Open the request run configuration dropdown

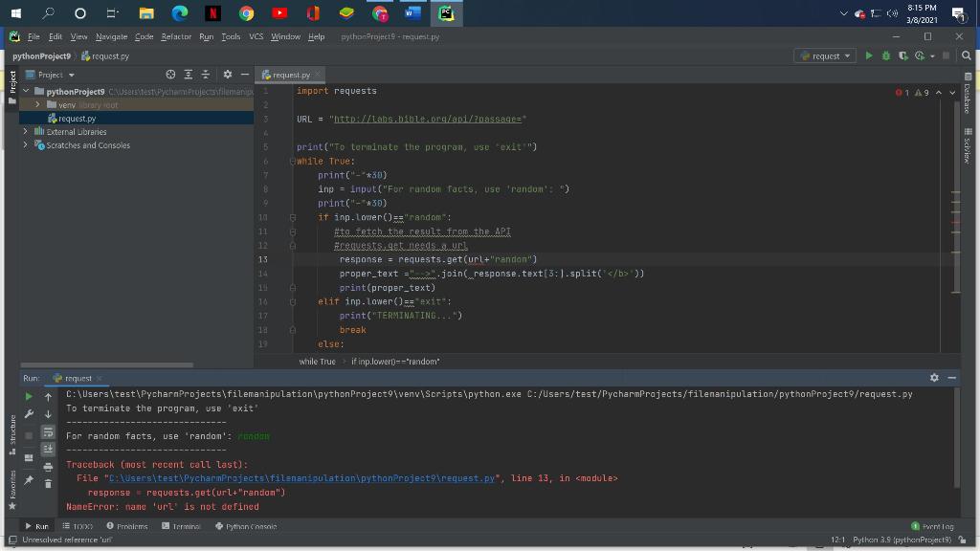pyautogui.click(x=825, y=55)
